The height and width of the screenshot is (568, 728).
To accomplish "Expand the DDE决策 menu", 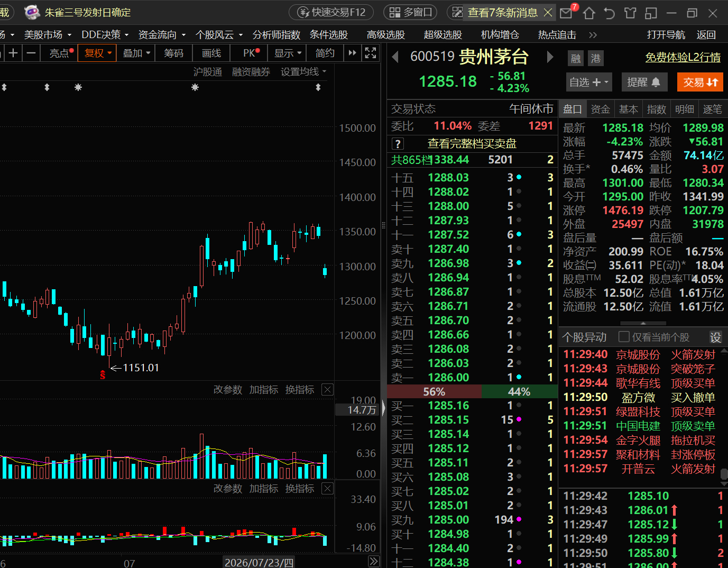I will click(105, 35).
